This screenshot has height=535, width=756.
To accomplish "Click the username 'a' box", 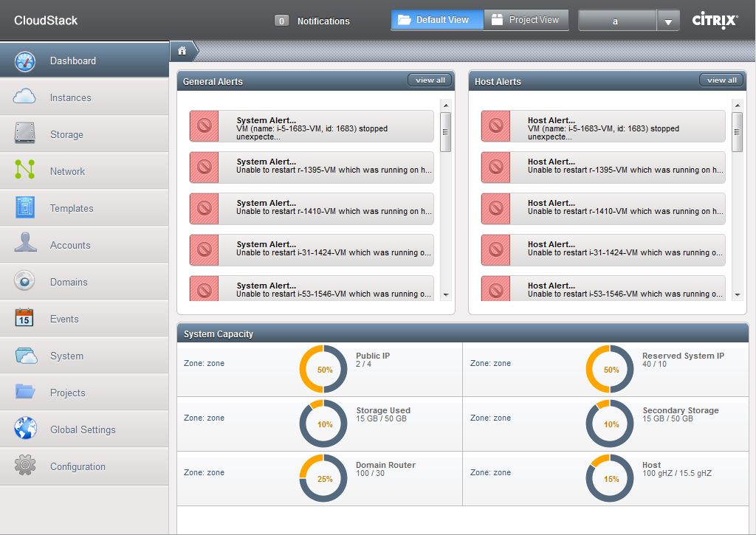I will pos(617,21).
